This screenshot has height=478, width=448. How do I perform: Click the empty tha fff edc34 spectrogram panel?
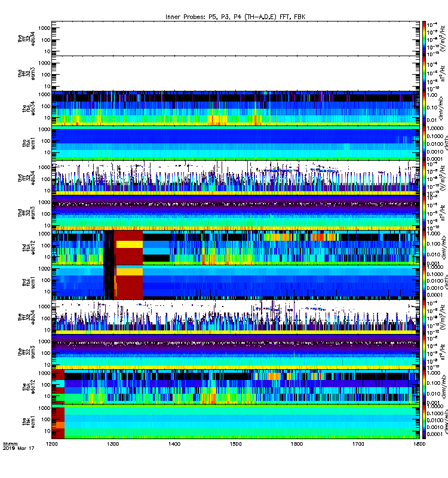point(235,39)
